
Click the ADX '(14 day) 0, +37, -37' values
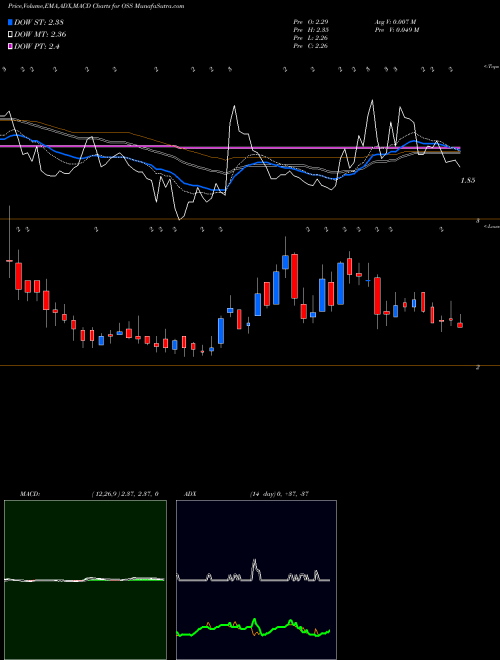pos(279,493)
